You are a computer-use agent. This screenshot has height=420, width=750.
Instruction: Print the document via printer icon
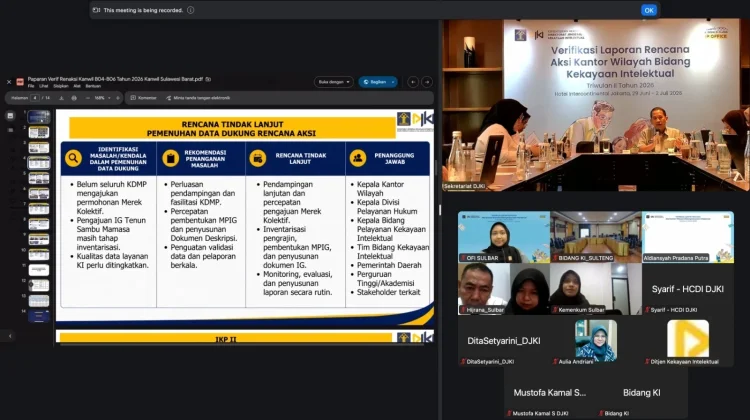click(x=74, y=98)
